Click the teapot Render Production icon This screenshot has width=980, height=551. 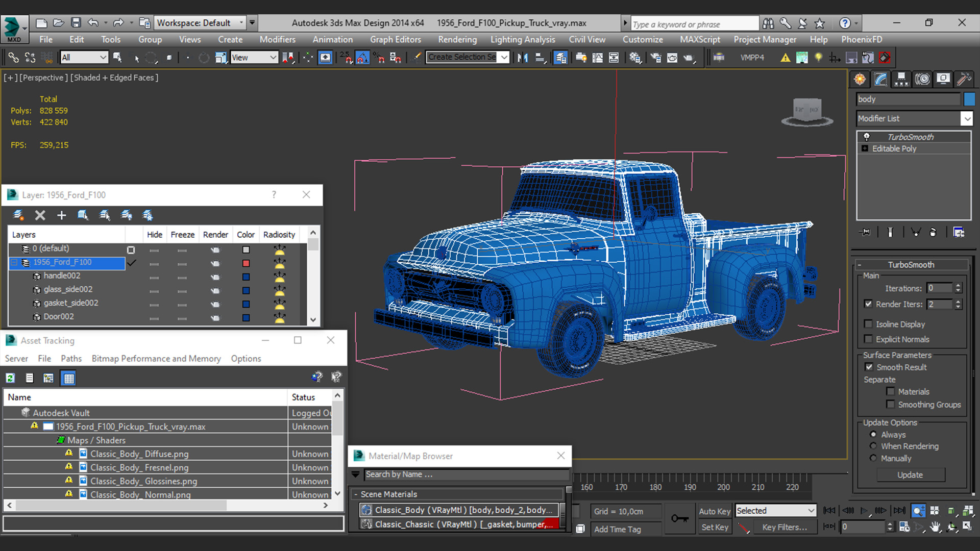(x=690, y=58)
